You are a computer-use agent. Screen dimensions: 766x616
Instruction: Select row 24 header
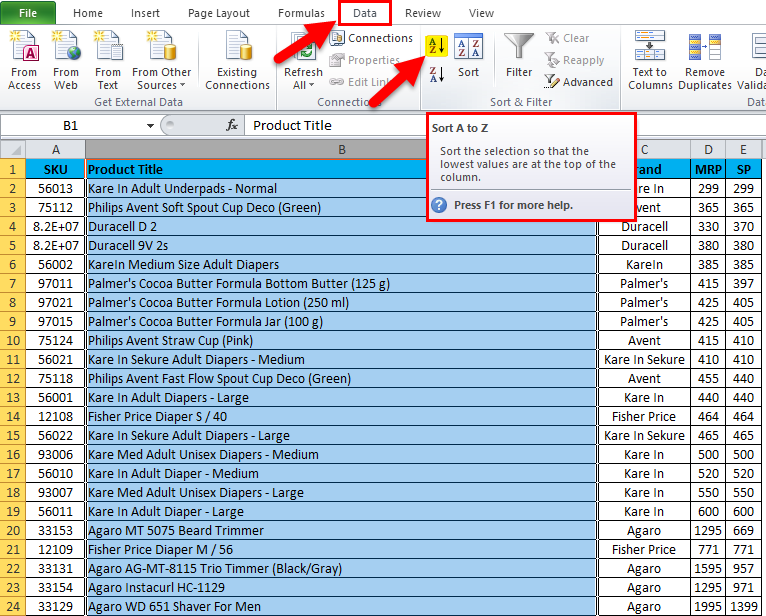13,606
